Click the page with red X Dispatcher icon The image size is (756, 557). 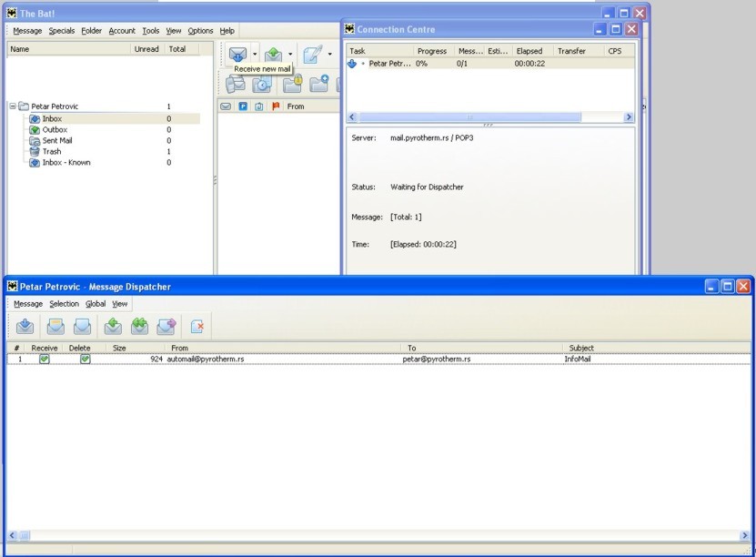[197, 327]
